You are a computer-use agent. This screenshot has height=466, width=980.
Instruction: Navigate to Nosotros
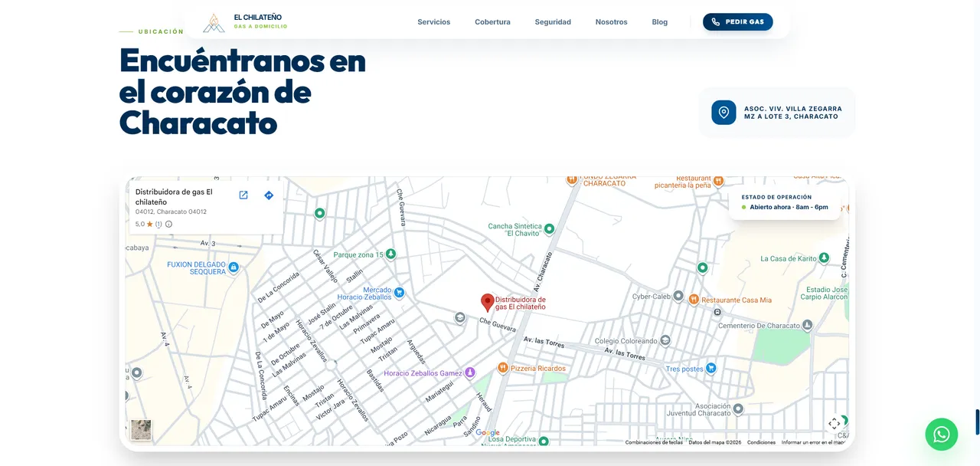(x=612, y=22)
